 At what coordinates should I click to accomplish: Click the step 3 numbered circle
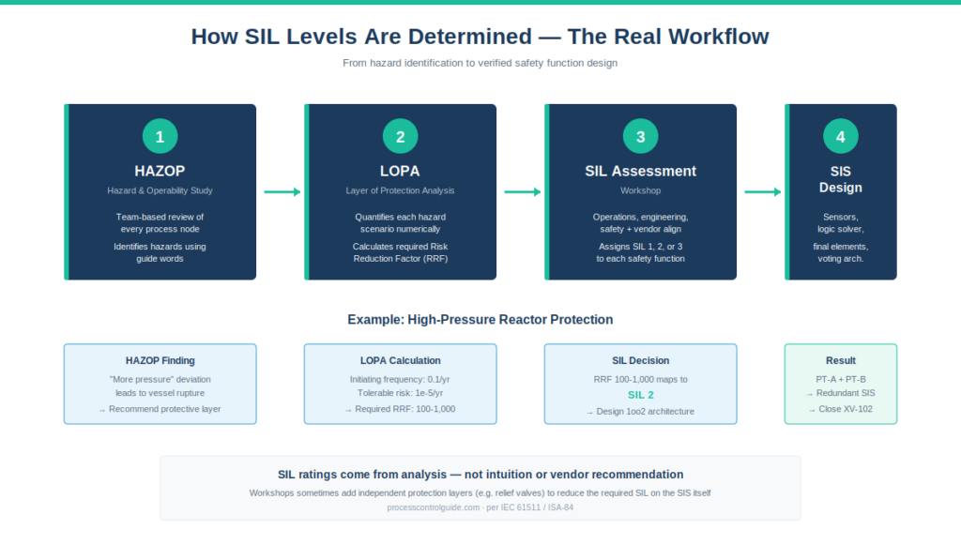640,136
